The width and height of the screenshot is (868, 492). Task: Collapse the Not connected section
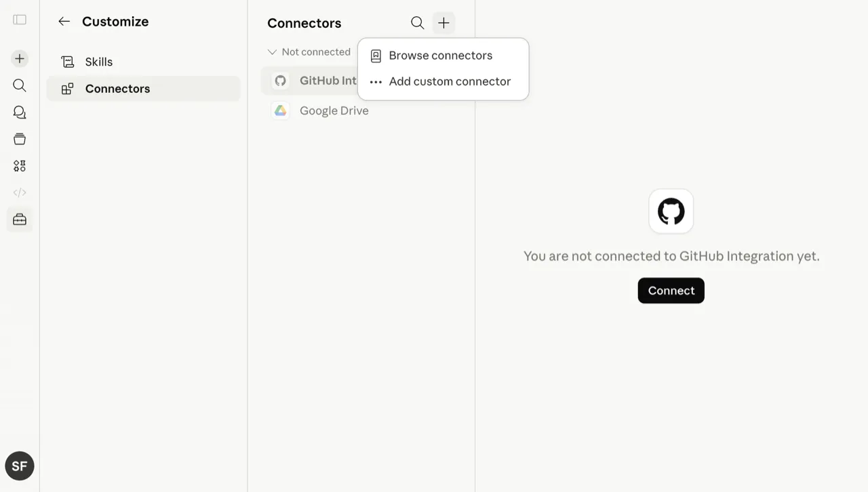[309, 52]
